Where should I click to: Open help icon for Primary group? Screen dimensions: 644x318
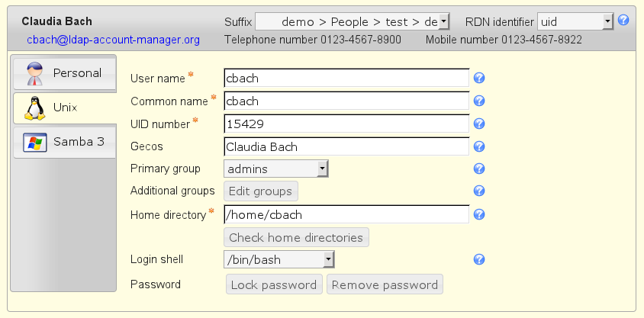coord(479,169)
